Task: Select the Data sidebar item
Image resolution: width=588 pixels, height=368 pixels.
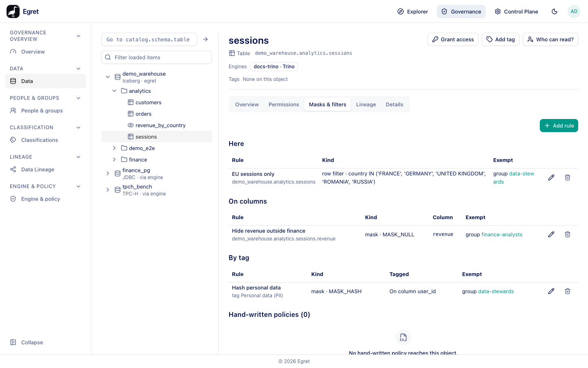Action: pos(45,81)
